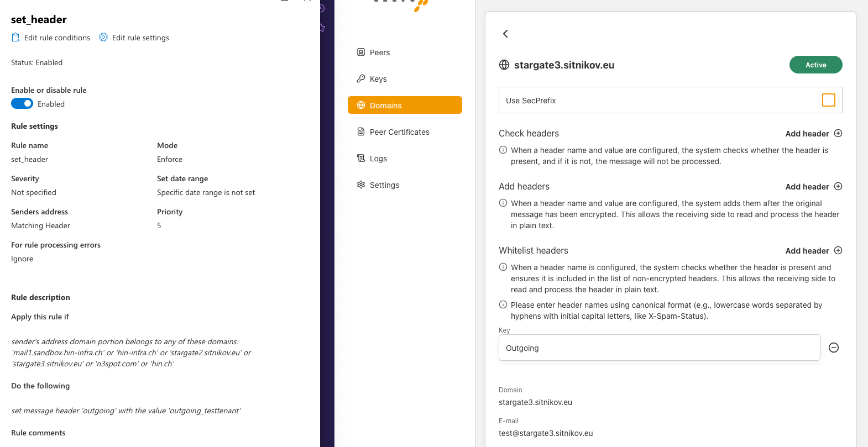This screenshot has height=447, width=868.
Task: Click the plus icon in Add headers section
Action: (x=838, y=186)
